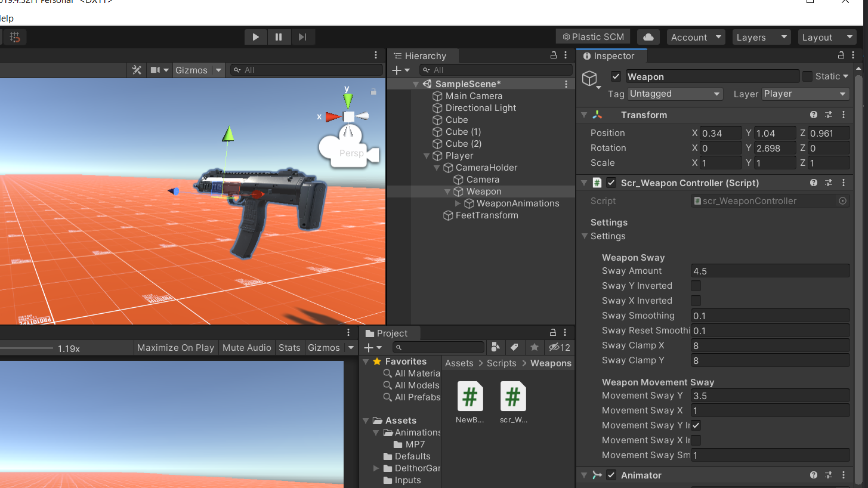Viewport: 868px width, 488px height.
Task: Toggle hidden packages eye icon 12
Action: [560, 347]
